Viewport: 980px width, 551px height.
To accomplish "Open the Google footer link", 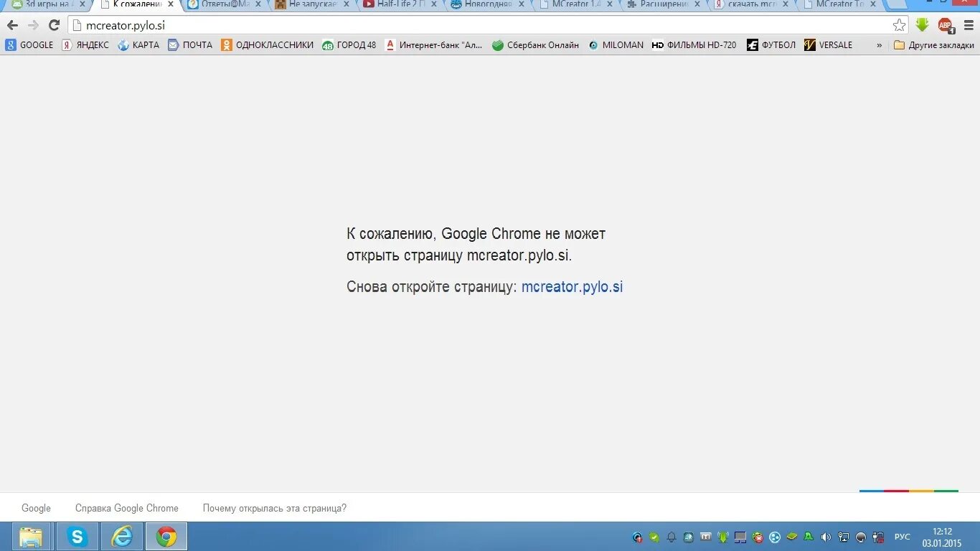I will tap(36, 508).
